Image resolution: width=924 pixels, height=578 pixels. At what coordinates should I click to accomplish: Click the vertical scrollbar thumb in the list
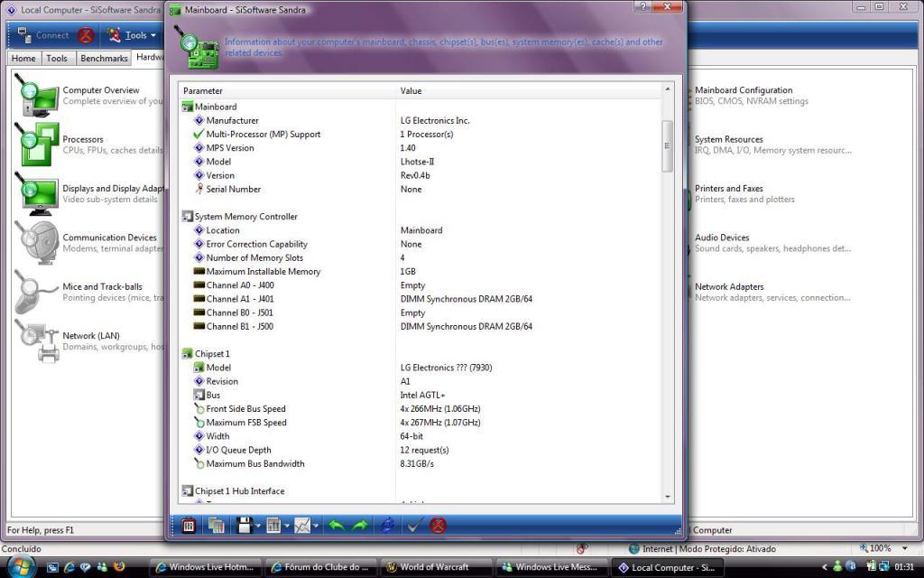coord(667,145)
